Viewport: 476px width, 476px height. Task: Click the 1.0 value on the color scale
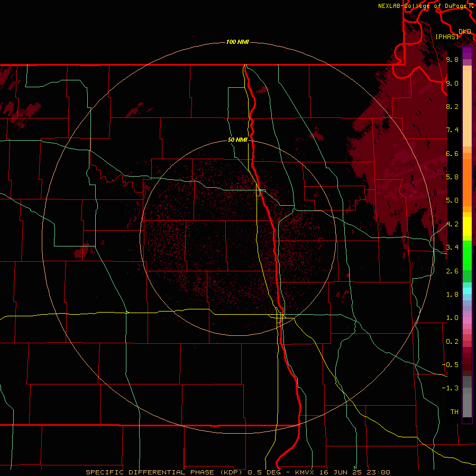click(x=452, y=317)
